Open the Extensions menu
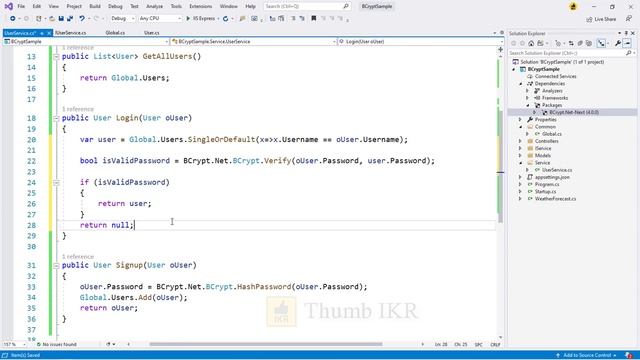This screenshot has height=360, width=640. click(x=200, y=6)
